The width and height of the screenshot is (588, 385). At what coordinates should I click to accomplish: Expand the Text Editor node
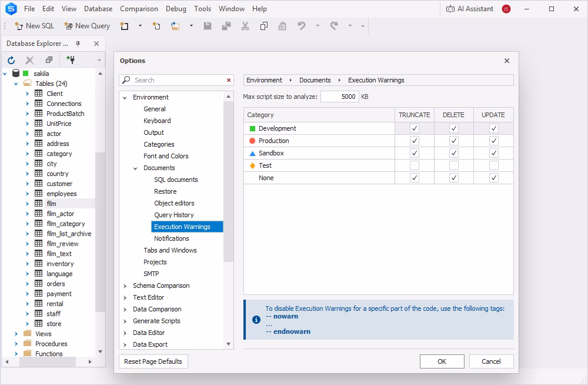click(125, 297)
